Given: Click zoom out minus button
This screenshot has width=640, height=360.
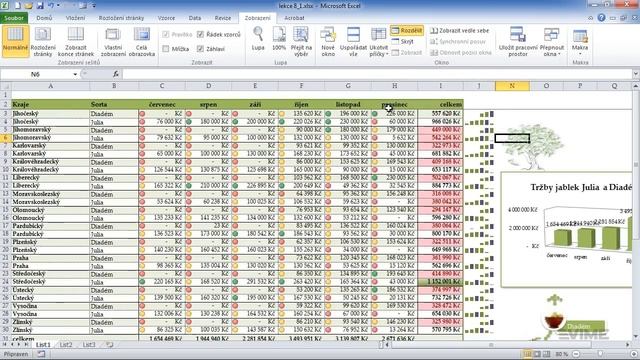Looking at the screenshot, I should 576,354.
